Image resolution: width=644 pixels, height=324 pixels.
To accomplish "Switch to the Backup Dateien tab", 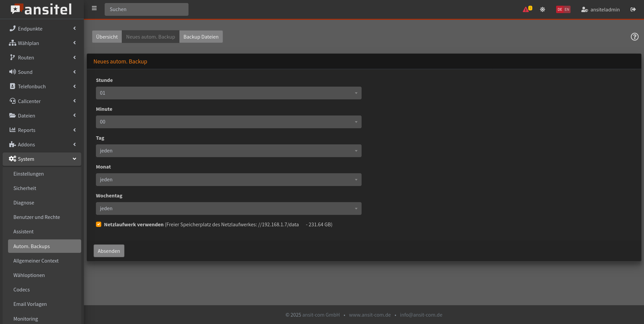I will tap(201, 37).
